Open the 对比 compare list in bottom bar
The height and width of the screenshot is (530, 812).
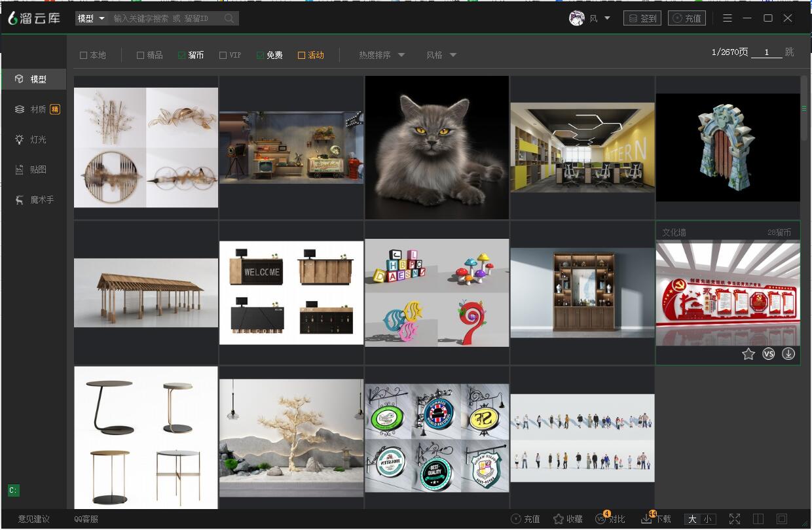point(610,519)
